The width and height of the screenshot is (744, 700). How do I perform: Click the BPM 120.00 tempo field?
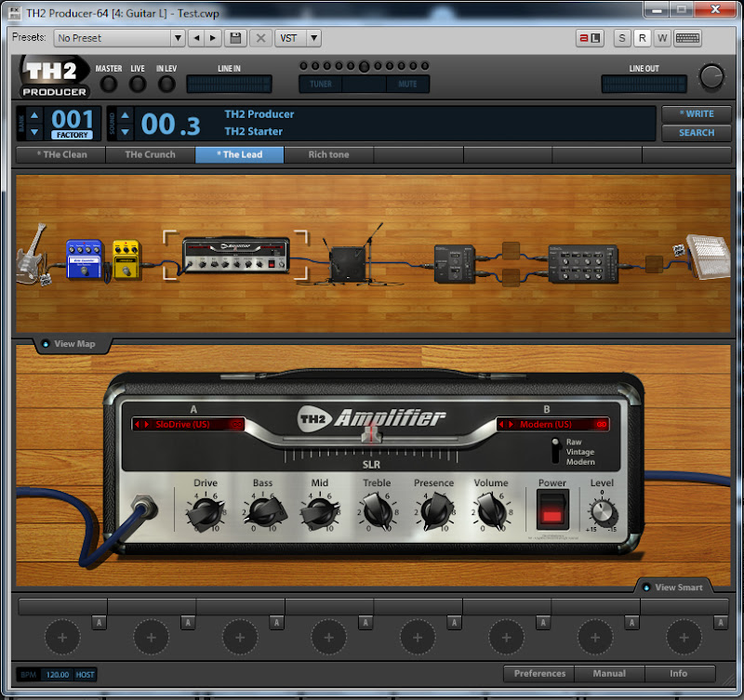(x=57, y=674)
